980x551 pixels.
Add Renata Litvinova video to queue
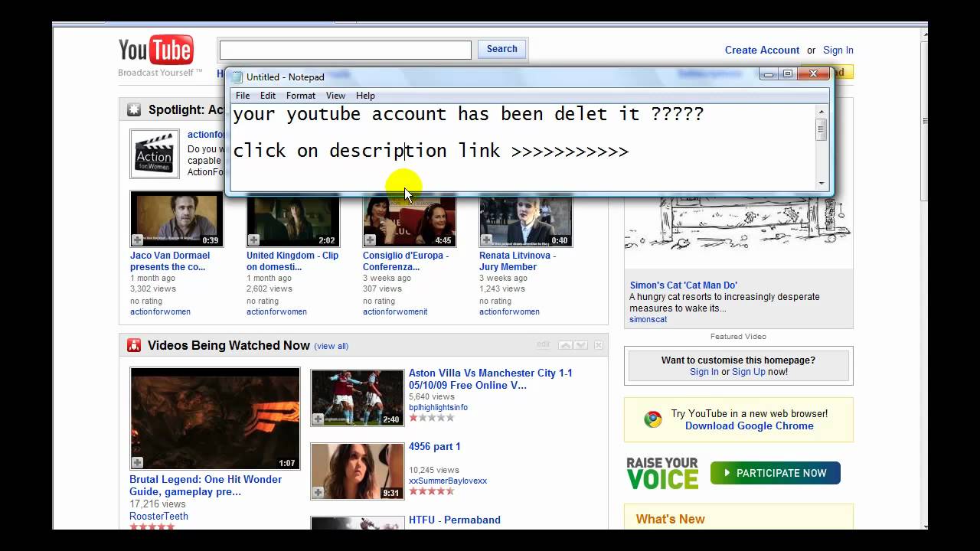pyautogui.click(x=486, y=240)
